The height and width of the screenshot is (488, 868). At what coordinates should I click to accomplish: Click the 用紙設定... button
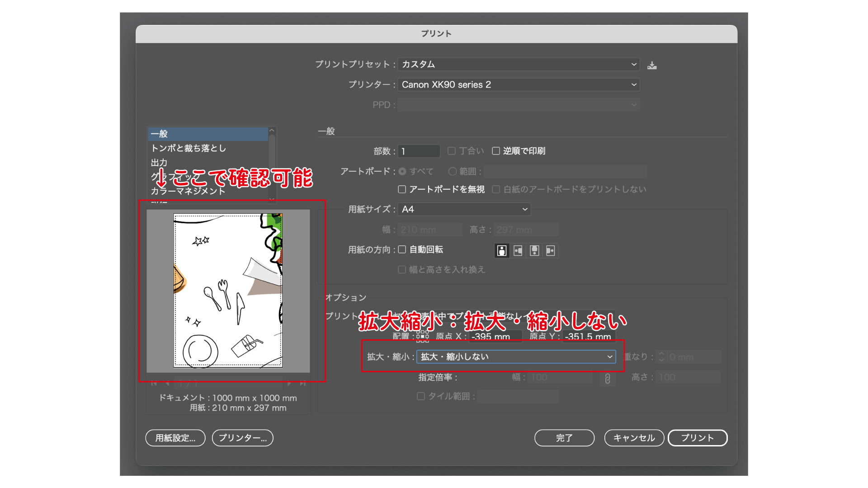coord(175,438)
